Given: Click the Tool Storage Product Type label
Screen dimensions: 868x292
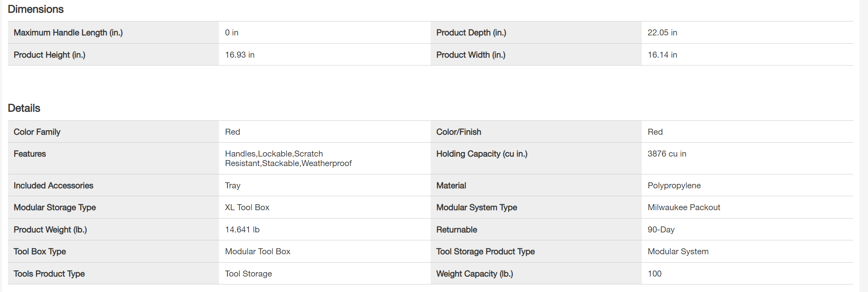Looking at the screenshot, I should pos(485,251).
